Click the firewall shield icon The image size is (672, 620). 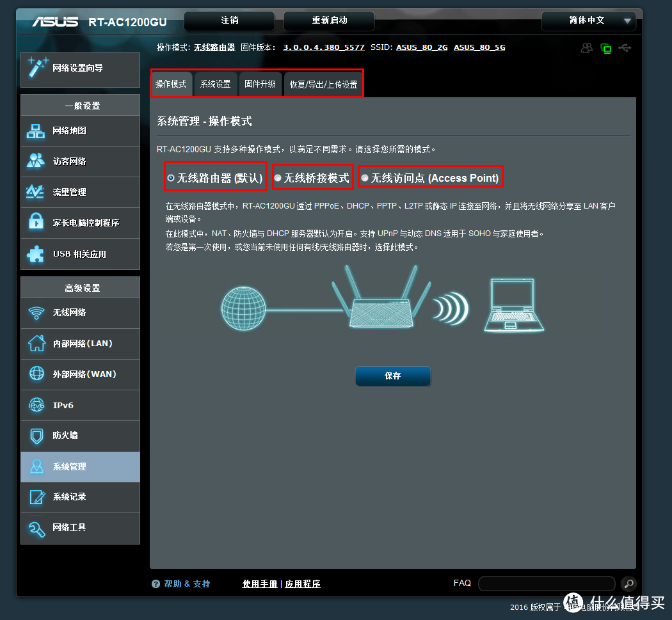click(37, 436)
